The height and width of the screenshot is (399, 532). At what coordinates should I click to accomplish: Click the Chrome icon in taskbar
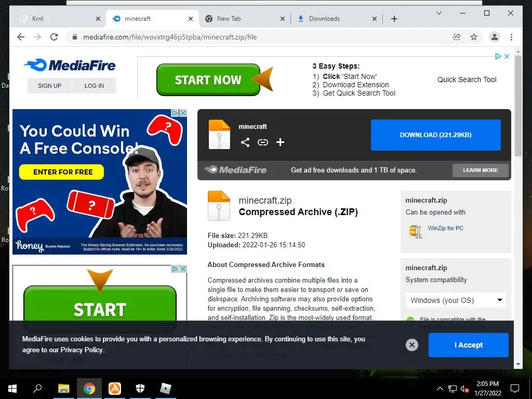[89, 389]
